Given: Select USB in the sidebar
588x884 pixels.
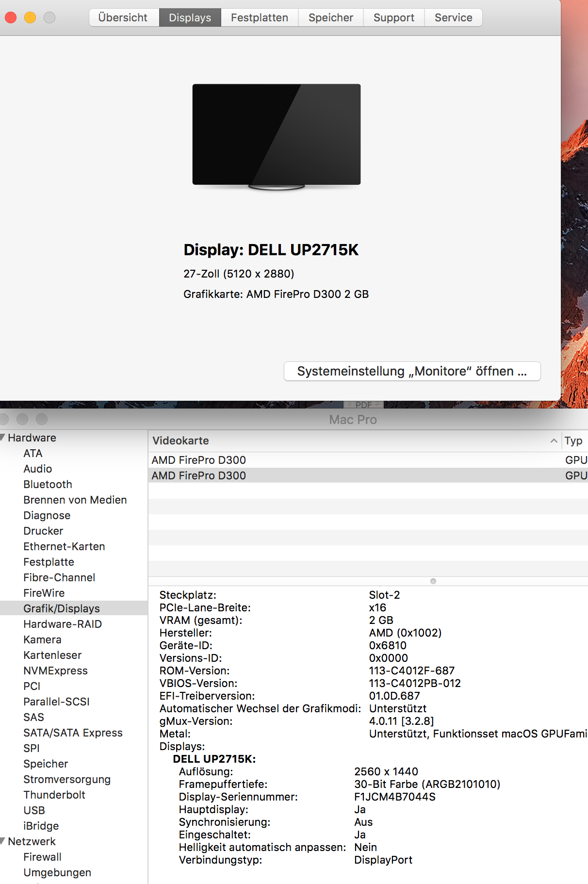Looking at the screenshot, I should pyautogui.click(x=34, y=810).
